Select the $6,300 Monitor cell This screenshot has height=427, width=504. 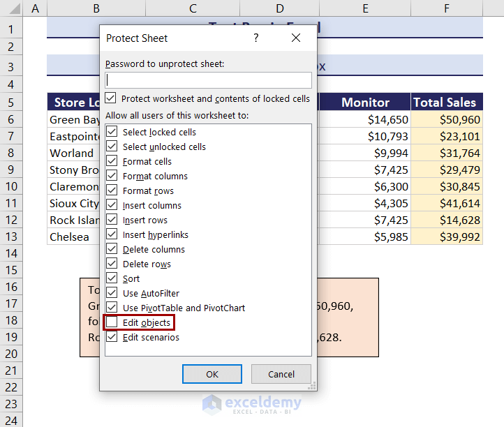364,186
